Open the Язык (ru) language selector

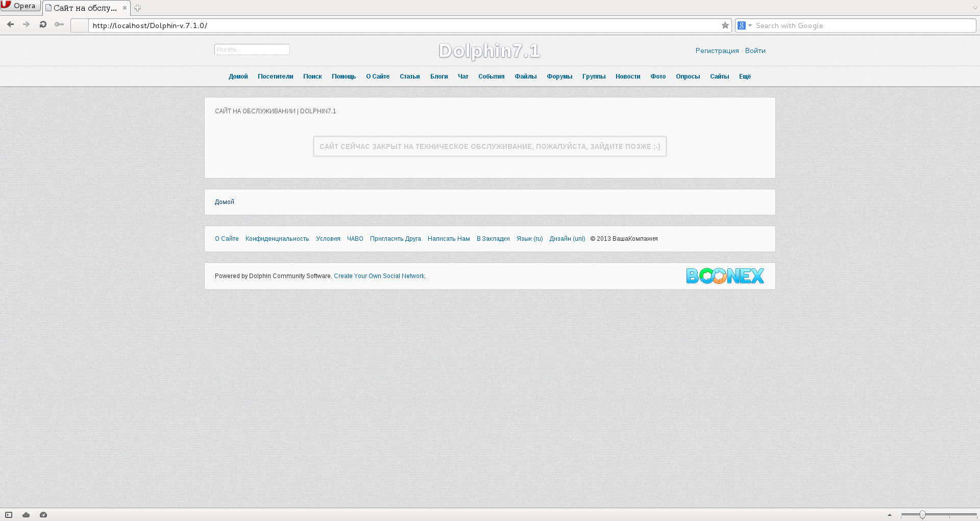[529, 239]
